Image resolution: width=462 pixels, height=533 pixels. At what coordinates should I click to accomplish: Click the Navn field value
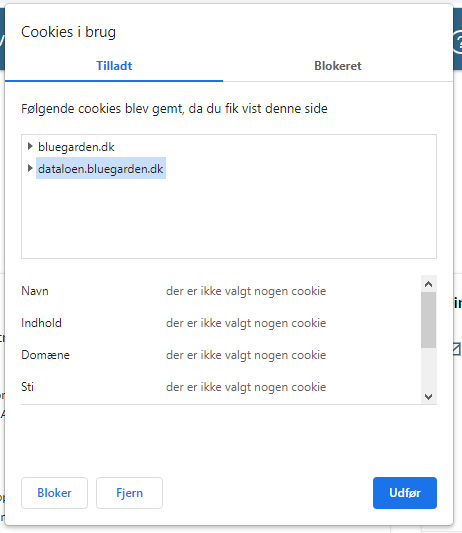pyautogui.click(x=246, y=291)
